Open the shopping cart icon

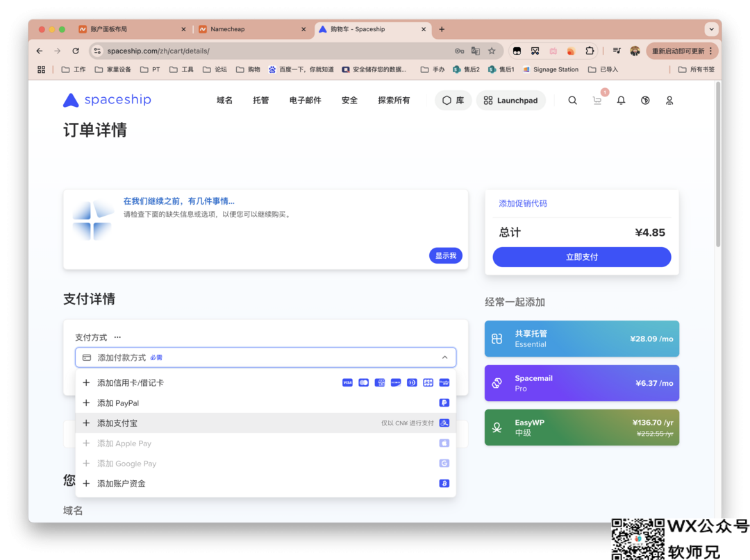597,101
